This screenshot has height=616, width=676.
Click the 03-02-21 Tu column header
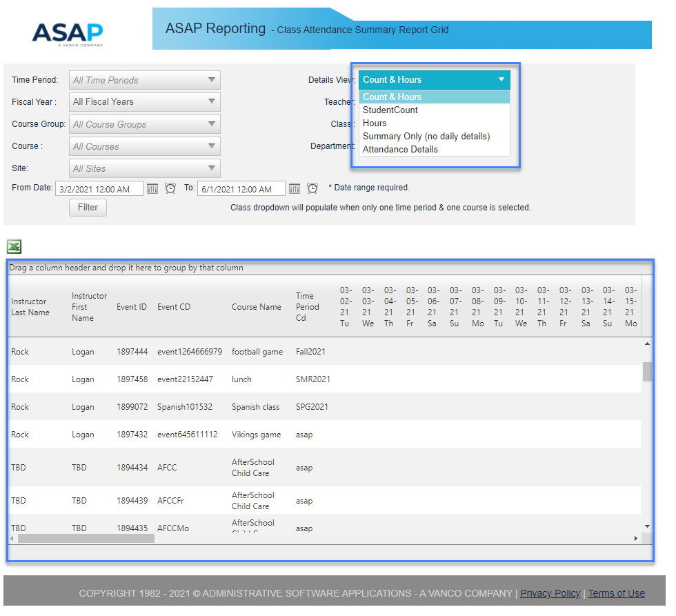tap(346, 307)
